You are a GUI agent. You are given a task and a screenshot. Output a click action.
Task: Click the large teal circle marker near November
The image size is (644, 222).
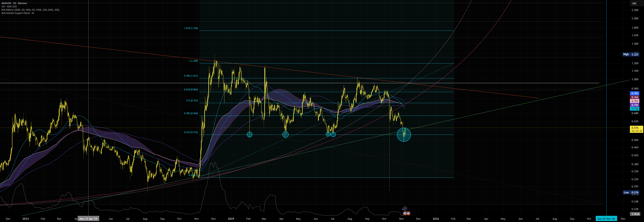click(404, 135)
